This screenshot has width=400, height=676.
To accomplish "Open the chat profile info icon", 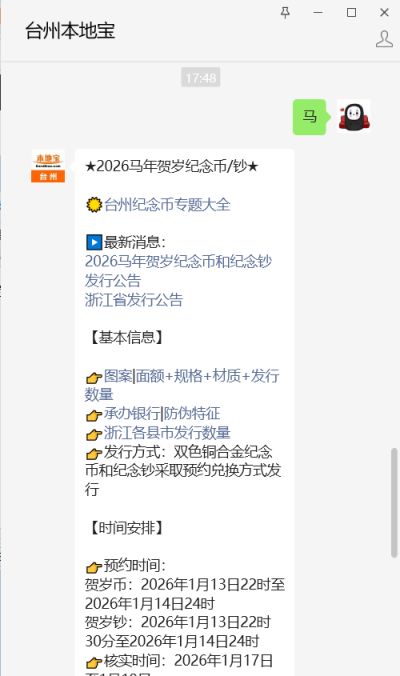I will tap(384, 39).
